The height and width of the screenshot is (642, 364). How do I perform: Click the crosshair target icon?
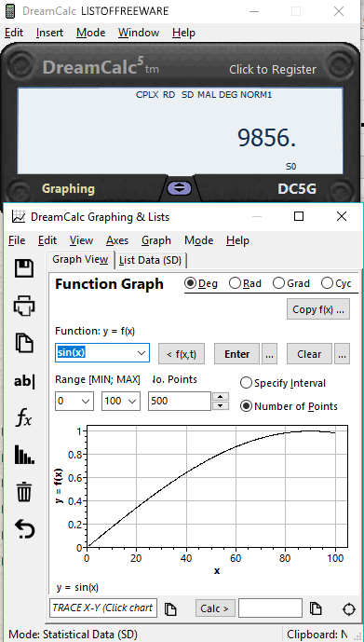pyautogui.click(x=348, y=609)
